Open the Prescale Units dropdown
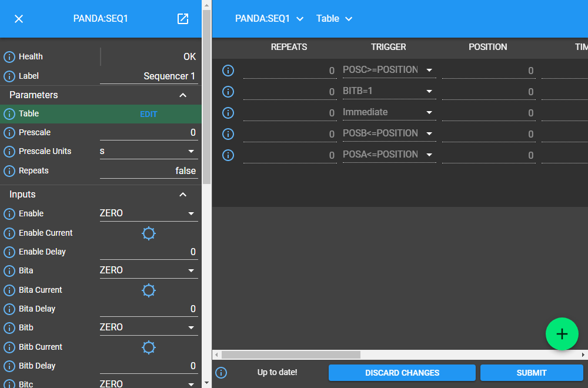This screenshot has height=388, width=588. [149, 152]
